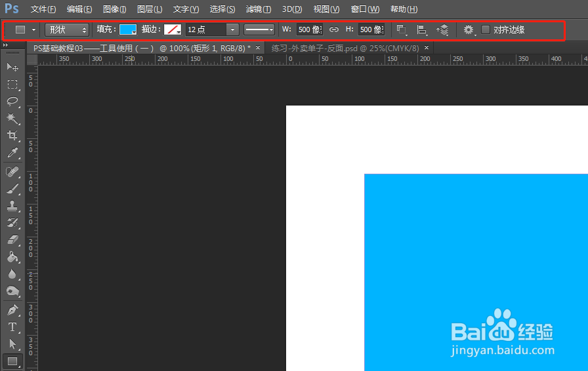Select the Magic Wand tool
Viewport: 588px width, 371px height.
[x=12, y=118]
